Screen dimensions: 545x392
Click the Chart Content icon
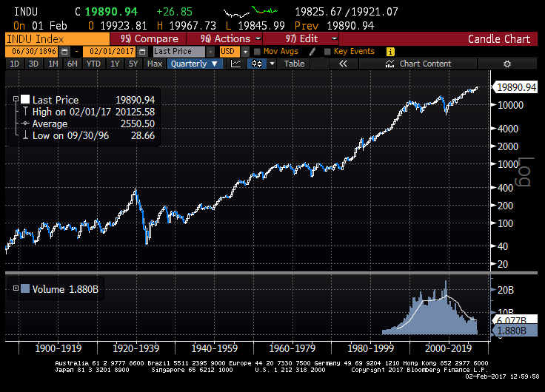[389, 64]
